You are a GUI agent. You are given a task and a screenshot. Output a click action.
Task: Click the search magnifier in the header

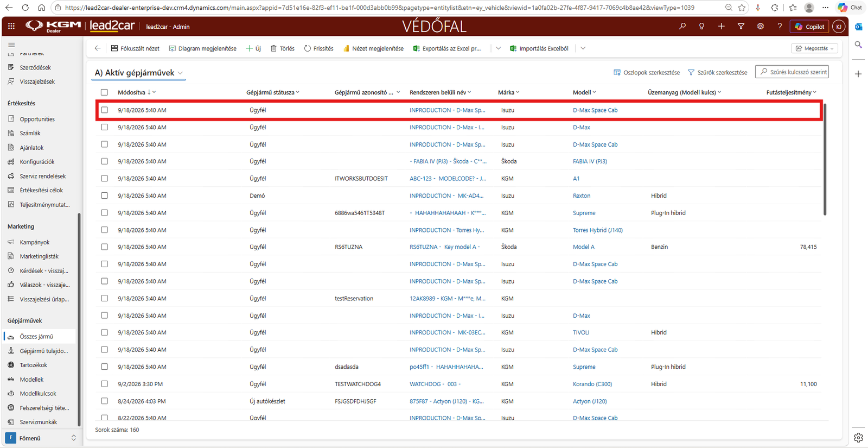682,26
